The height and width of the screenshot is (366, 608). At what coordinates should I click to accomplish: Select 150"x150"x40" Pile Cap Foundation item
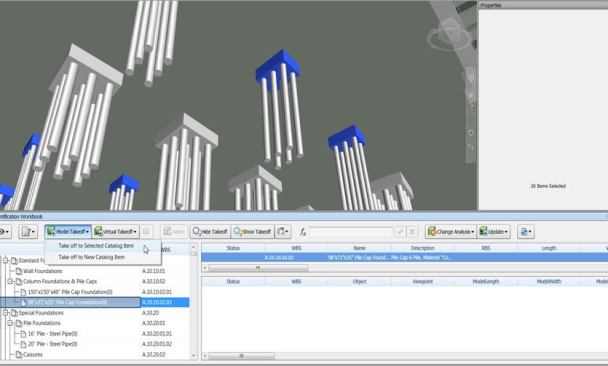click(x=70, y=292)
